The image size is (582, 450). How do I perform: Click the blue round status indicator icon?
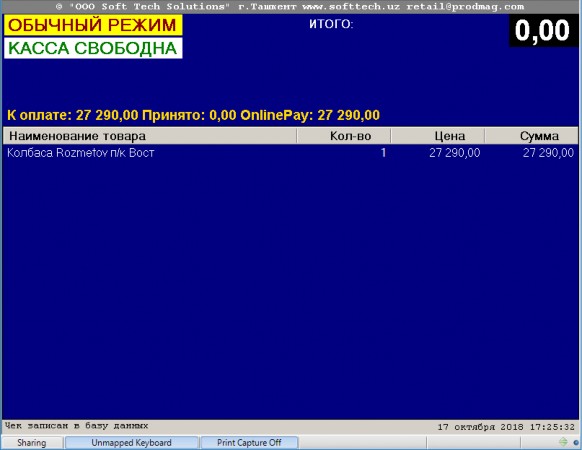pyautogui.click(x=576, y=443)
